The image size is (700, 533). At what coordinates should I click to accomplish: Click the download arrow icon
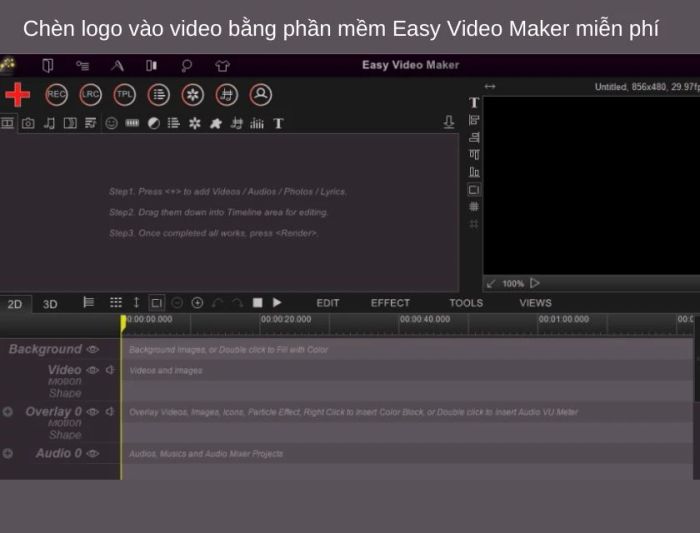449,122
